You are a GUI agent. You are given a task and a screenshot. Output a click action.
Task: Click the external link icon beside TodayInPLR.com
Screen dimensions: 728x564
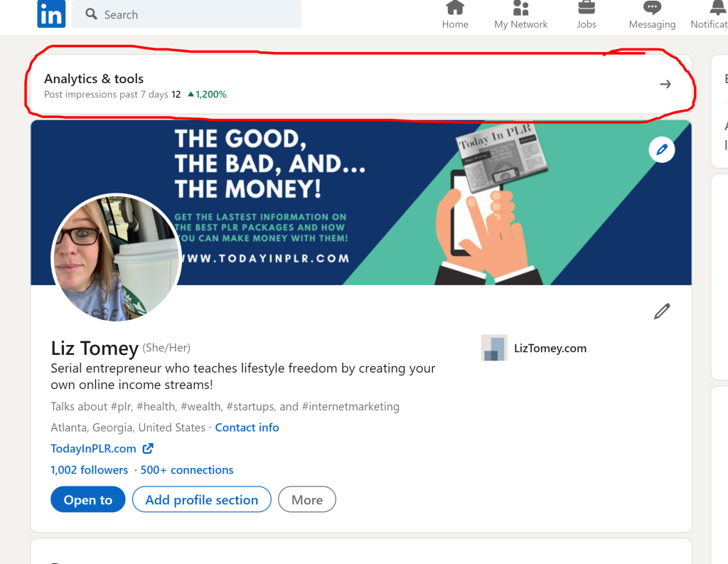(148, 448)
